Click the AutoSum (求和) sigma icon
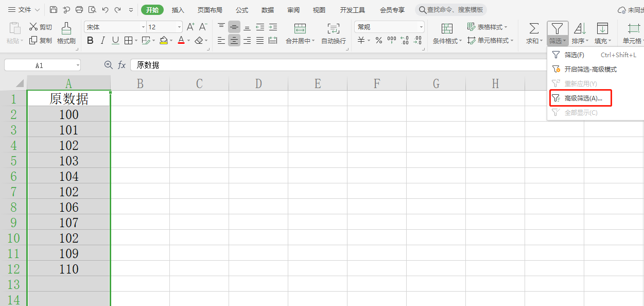The image size is (644, 306). point(534,29)
